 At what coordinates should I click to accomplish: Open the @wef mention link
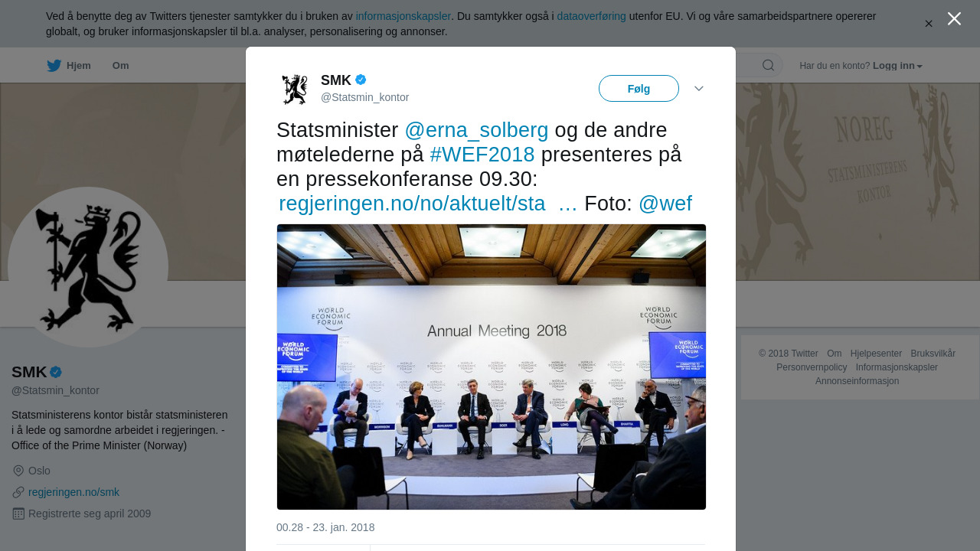point(665,204)
